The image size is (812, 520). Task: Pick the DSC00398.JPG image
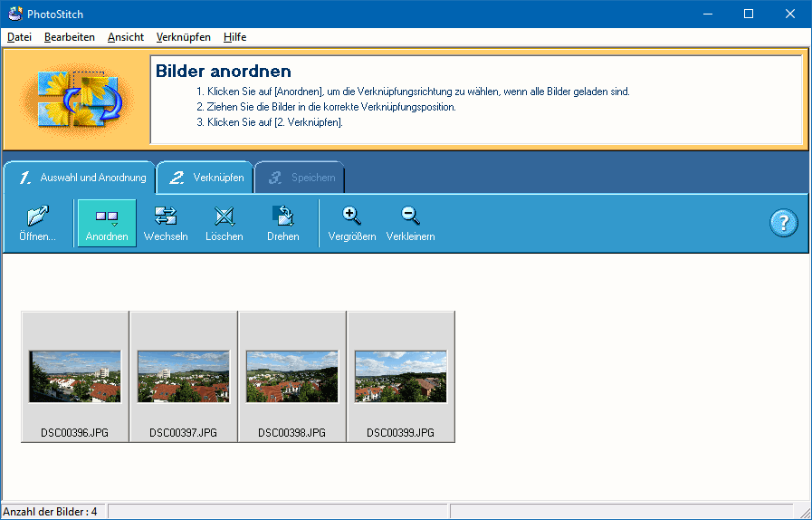292,377
